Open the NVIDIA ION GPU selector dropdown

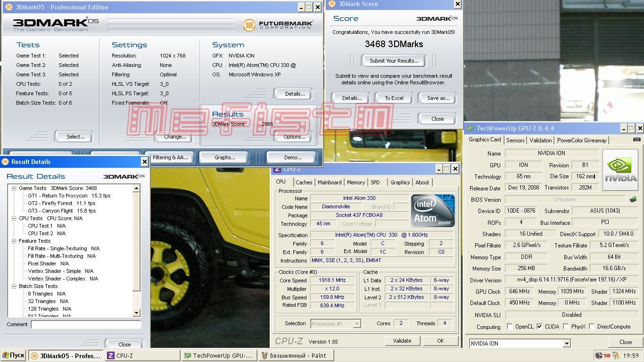[567, 343]
